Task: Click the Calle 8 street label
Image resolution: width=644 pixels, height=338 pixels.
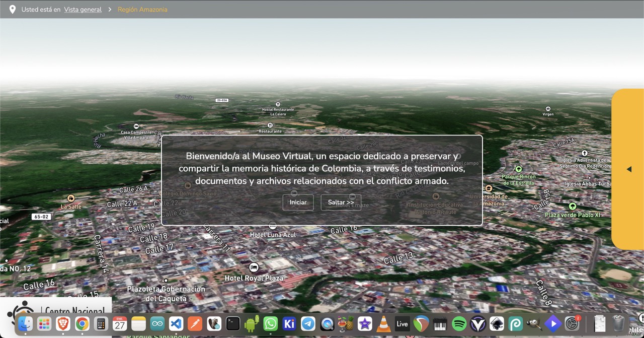Action: 545,293
